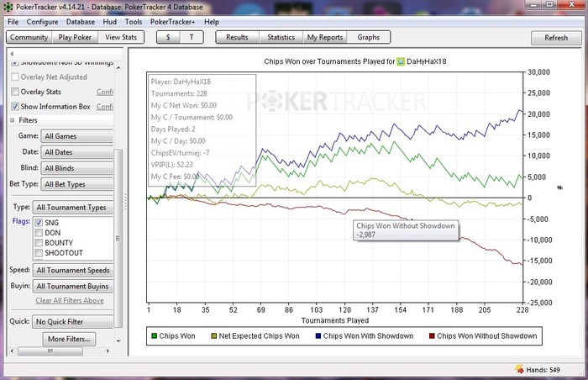The width and height of the screenshot is (588, 380).
Task: Click the sidebar scroll-down arrow
Action: [118, 341]
